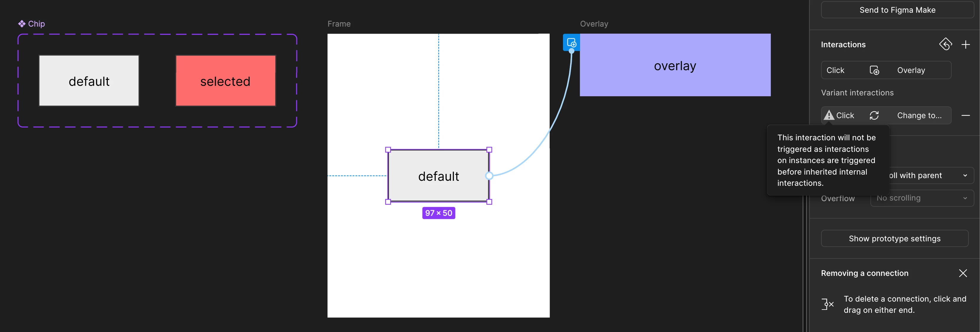Select the default variant in Chip component
This screenshot has height=332, width=980.
[x=89, y=81]
